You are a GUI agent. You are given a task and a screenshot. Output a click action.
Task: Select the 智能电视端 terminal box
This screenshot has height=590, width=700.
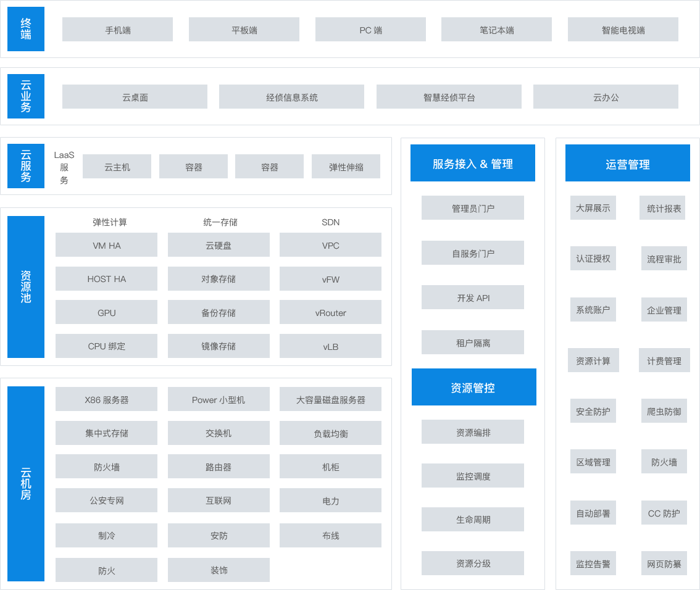623,30
